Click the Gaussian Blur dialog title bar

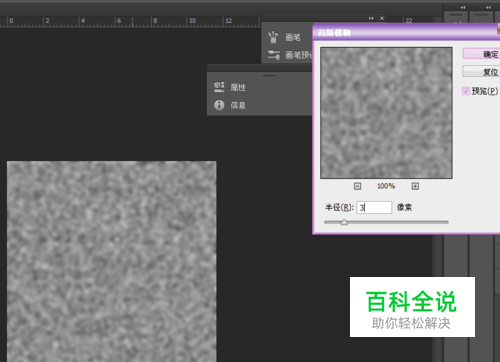pos(406,32)
